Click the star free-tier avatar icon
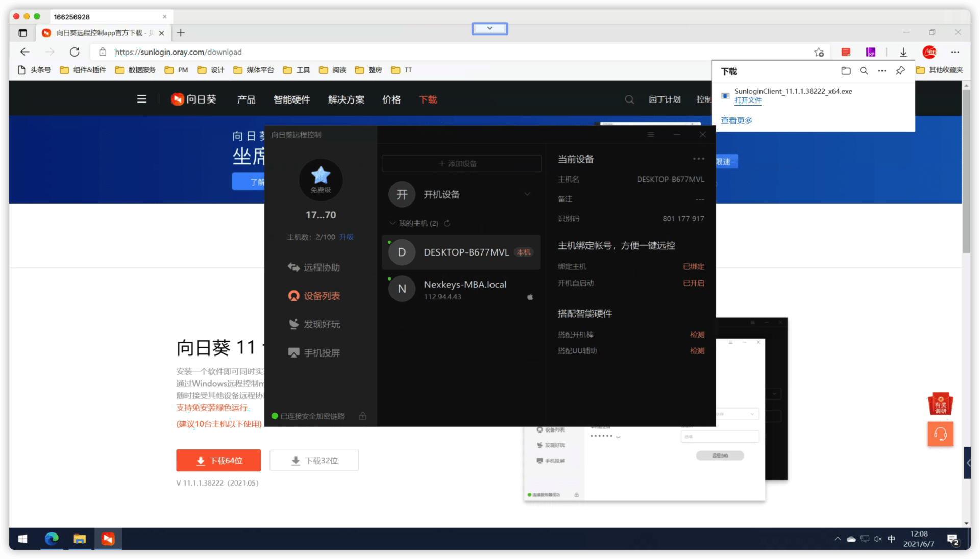Viewport: 980px width, 559px height. point(321,180)
